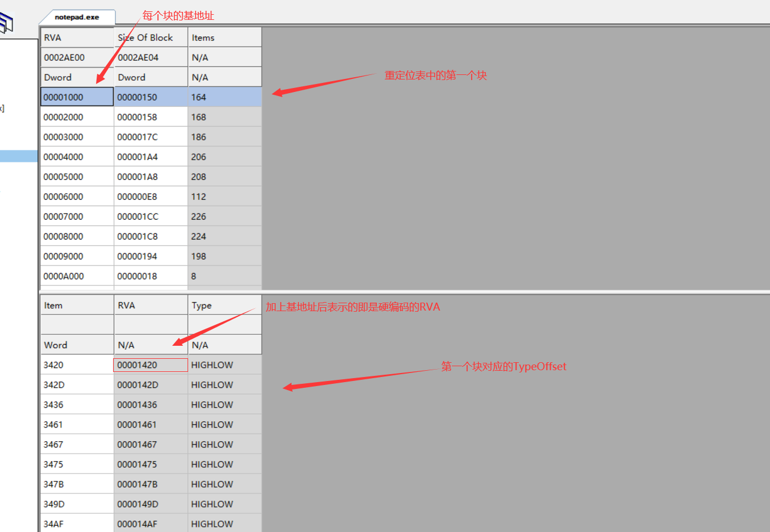The height and width of the screenshot is (532, 770).
Task: Click items cell 186
Action: 225,137
